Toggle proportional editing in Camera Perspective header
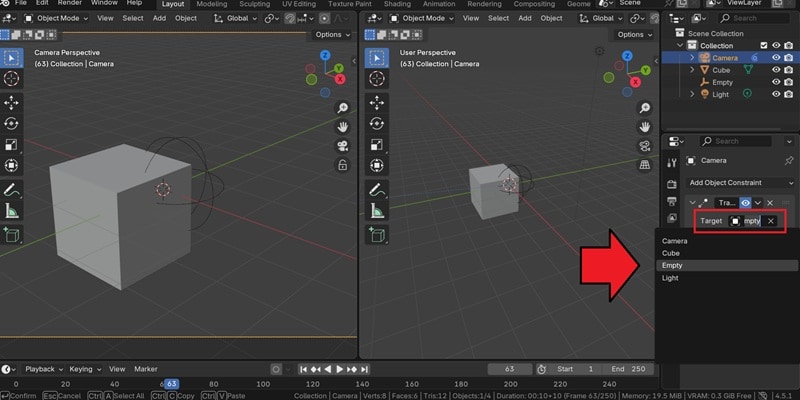Screen dimensions: 800x400 coord(324,18)
